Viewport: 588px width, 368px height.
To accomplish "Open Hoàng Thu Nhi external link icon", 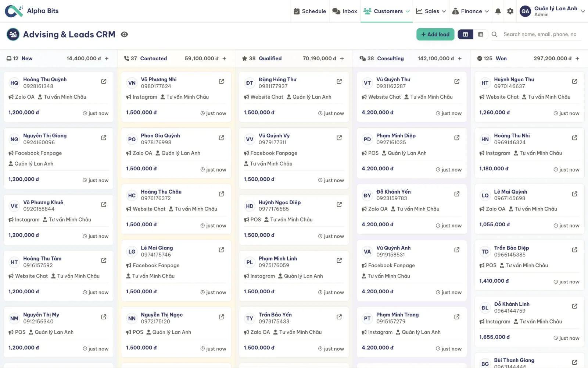I will 574,138.
